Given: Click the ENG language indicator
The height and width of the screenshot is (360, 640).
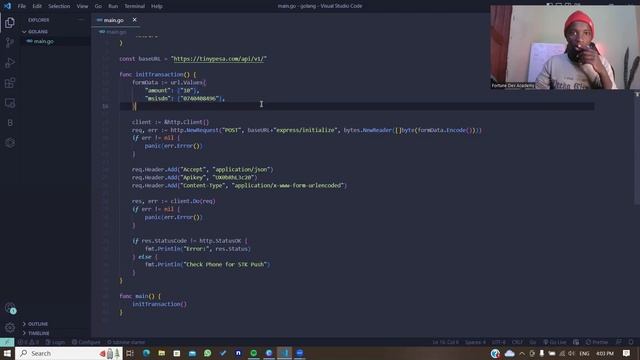Looking at the screenshot, I should 584,353.
